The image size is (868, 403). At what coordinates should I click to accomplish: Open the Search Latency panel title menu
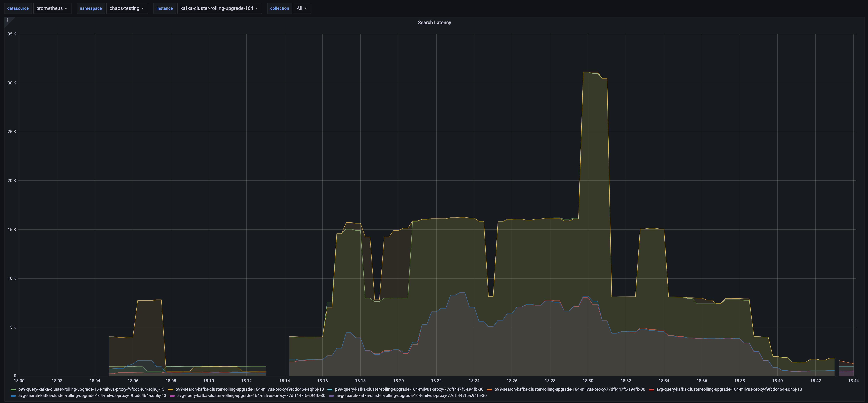pyautogui.click(x=434, y=22)
